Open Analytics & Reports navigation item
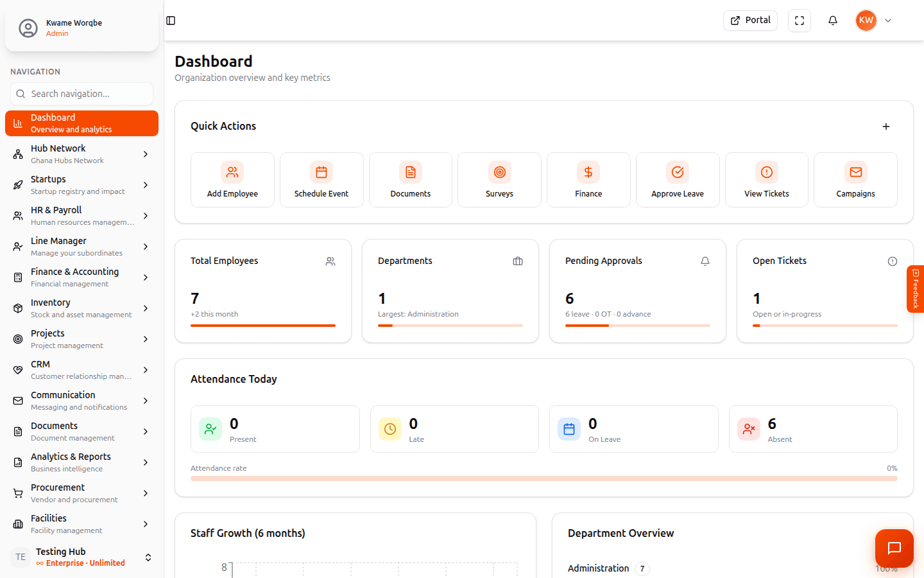The image size is (924, 578). click(x=81, y=462)
